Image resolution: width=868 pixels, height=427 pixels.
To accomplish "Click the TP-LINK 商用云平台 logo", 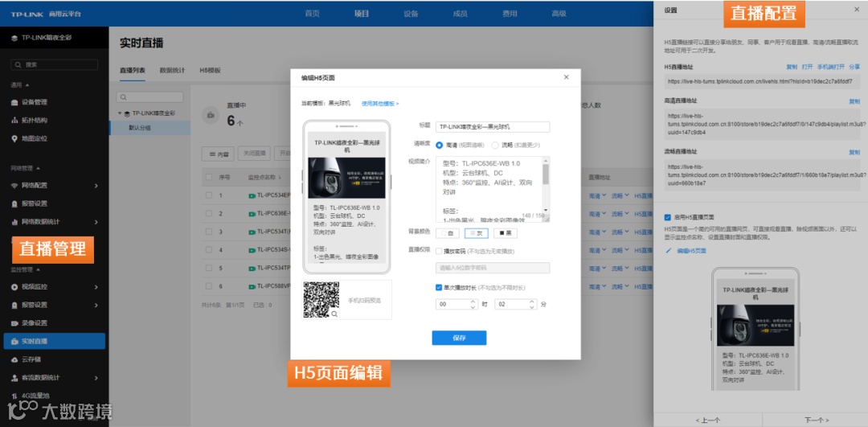I will (45, 14).
